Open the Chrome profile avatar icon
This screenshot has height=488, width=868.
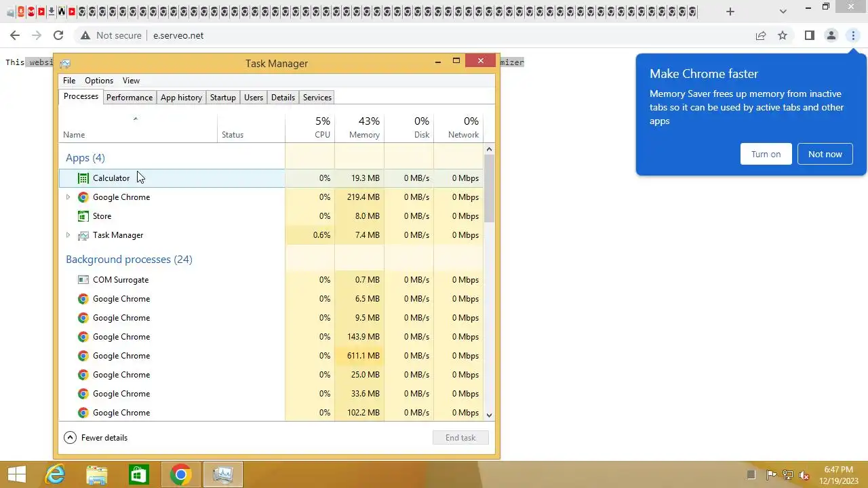pyautogui.click(x=831, y=35)
